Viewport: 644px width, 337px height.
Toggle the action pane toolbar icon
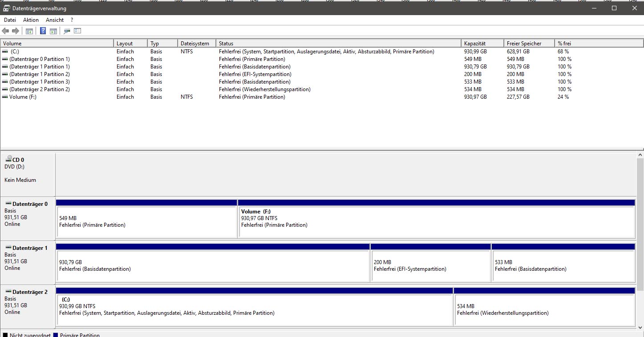click(53, 31)
